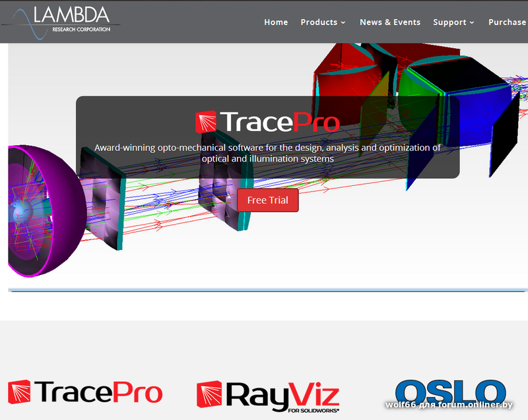This screenshot has width=528, height=420.
Task: Open the Home page link
Action: click(x=276, y=22)
